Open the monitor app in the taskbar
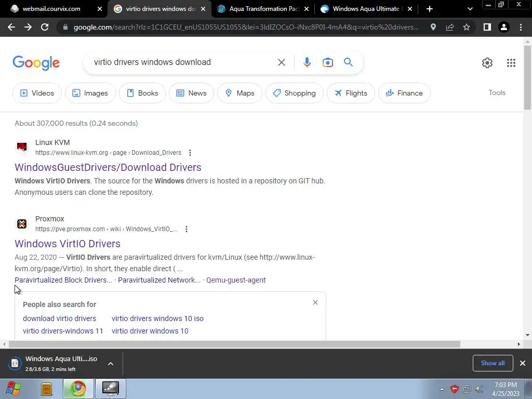Viewport: 532px width, 399px height. [111, 389]
